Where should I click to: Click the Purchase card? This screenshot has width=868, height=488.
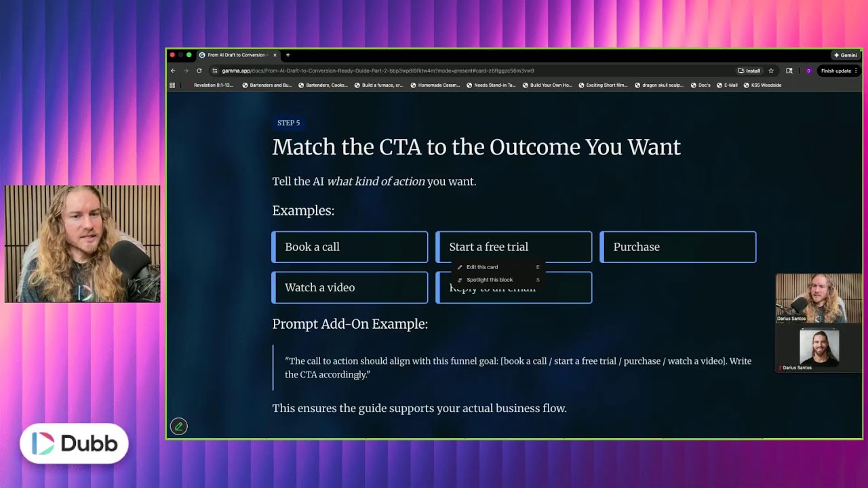[678, 247]
